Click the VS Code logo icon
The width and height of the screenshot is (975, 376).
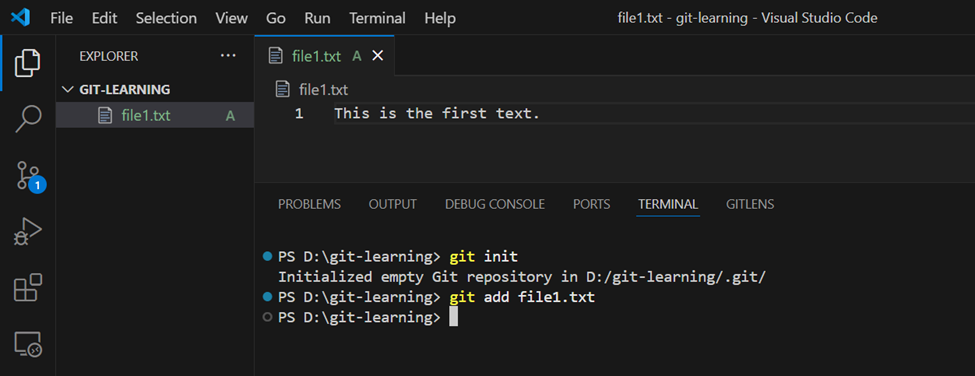[x=21, y=17]
